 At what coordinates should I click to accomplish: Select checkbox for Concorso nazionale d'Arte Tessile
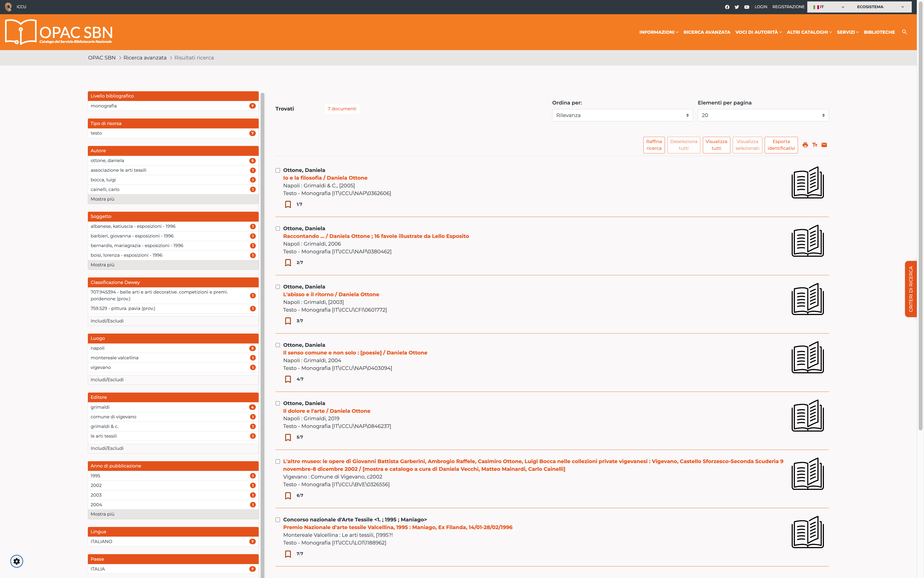(x=278, y=520)
